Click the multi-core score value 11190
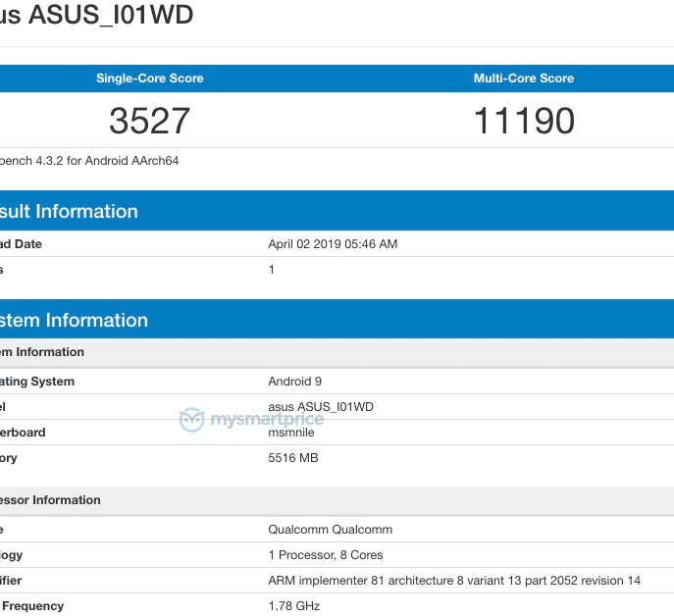The image size is (674, 616). (x=524, y=121)
